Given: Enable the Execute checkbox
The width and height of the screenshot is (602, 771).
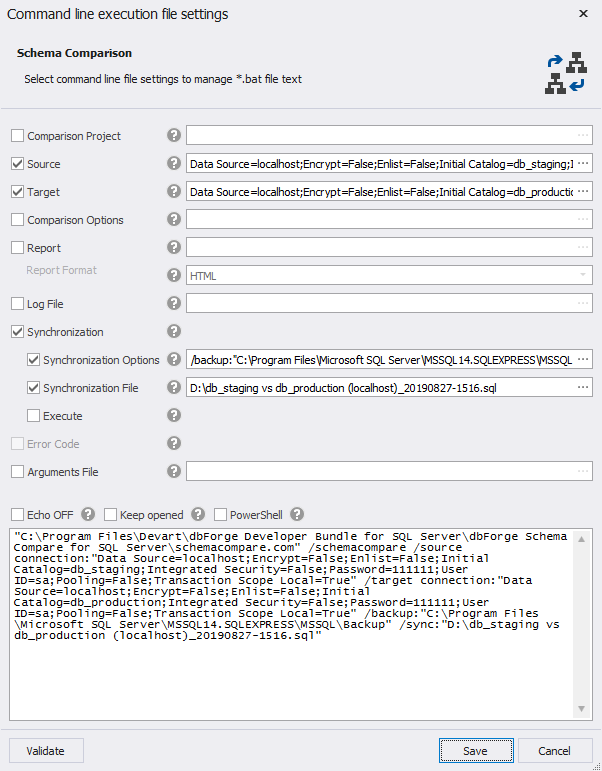Looking at the screenshot, I should click(33, 416).
